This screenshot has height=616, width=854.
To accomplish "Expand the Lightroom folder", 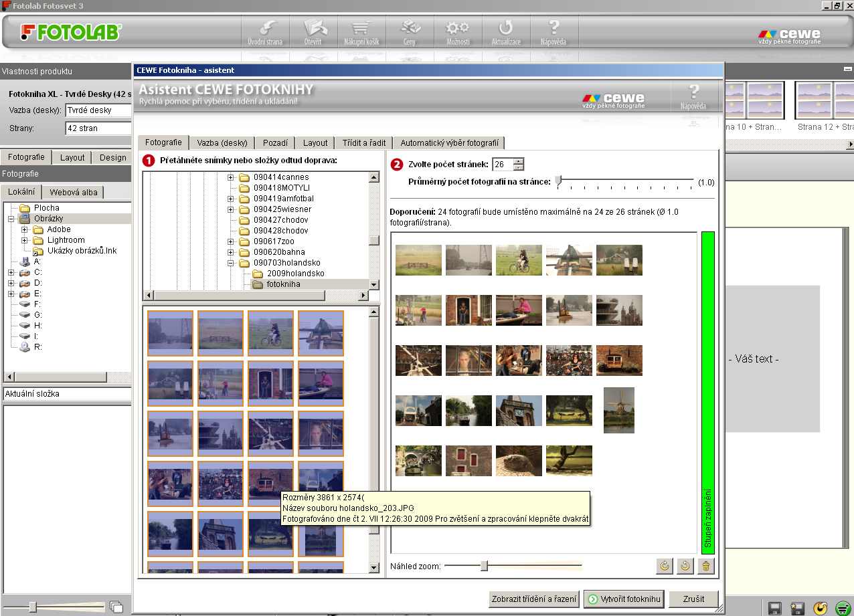I will click(25, 240).
